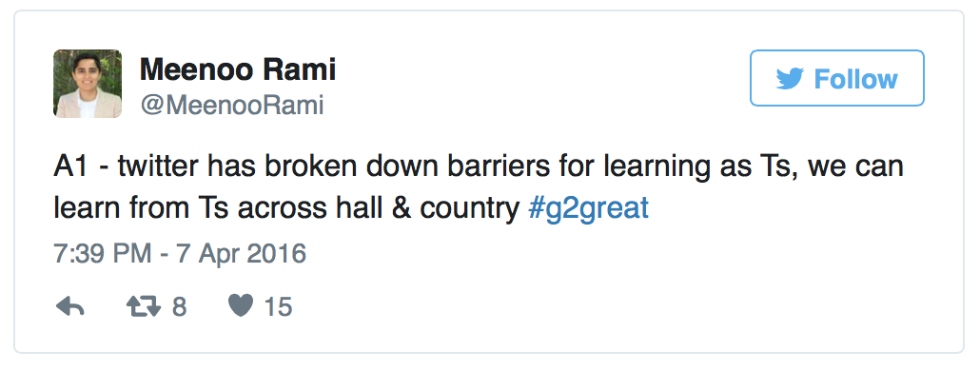Click the Twitter bird icon in Follow button
This screenshot has height=371, width=980.
coord(790,79)
